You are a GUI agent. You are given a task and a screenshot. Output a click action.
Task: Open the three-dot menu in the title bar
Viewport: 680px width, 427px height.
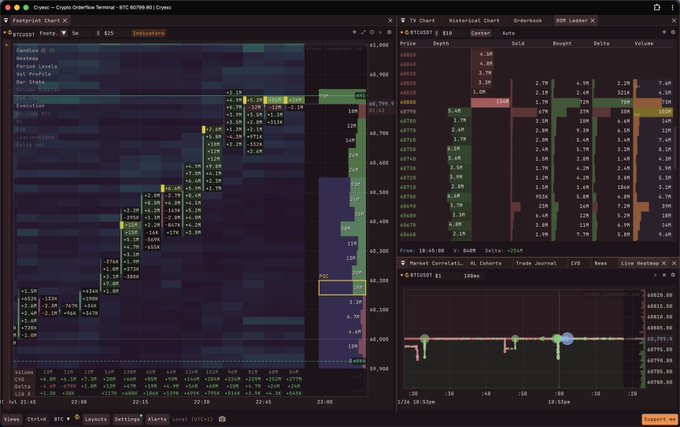(x=672, y=7)
